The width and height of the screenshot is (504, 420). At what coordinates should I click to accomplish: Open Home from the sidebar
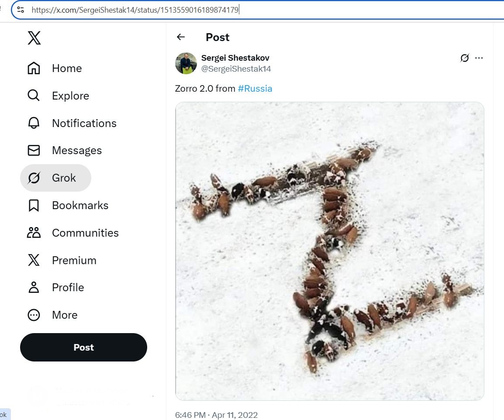click(54, 69)
